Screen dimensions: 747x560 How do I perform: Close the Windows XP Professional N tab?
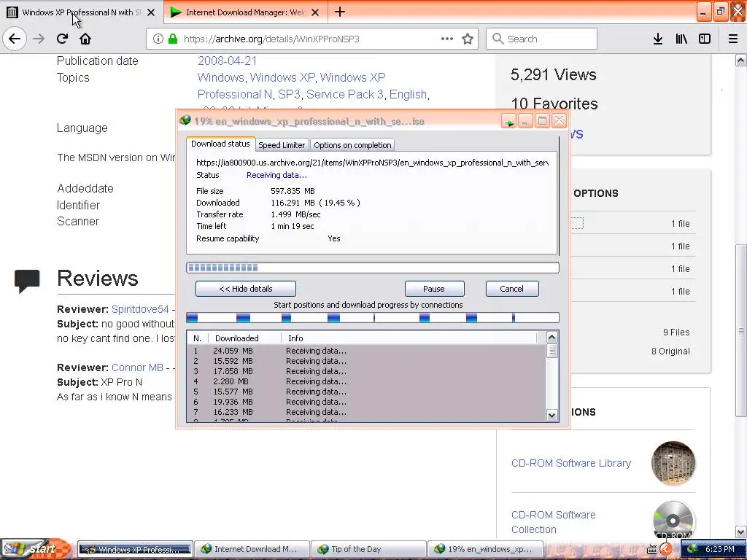151,12
